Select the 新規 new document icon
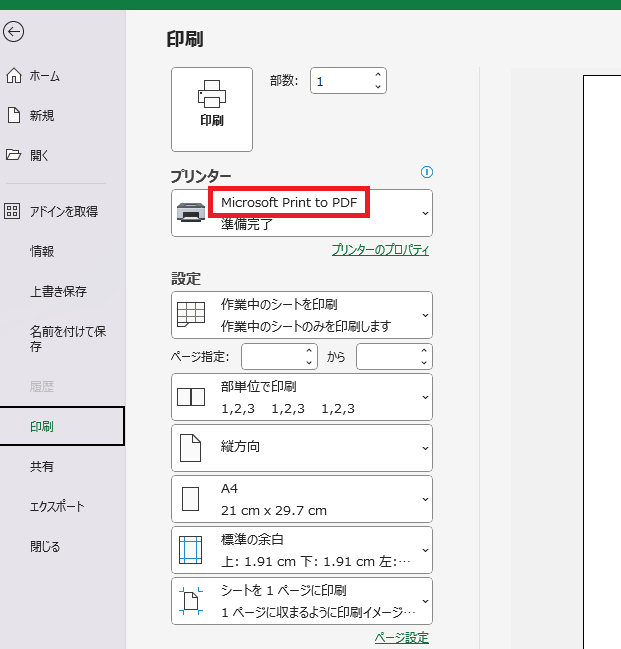This screenshot has height=649, width=621. pos(14,115)
